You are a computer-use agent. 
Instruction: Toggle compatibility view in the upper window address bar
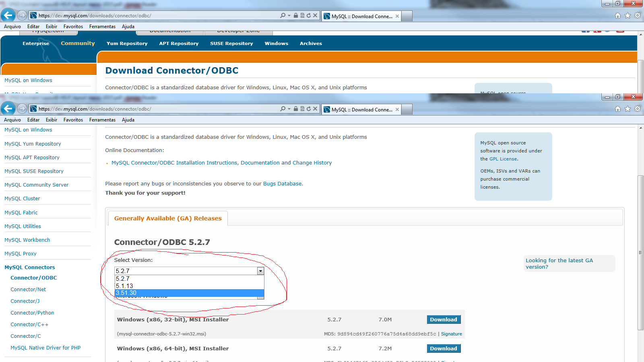pos(302,15)
